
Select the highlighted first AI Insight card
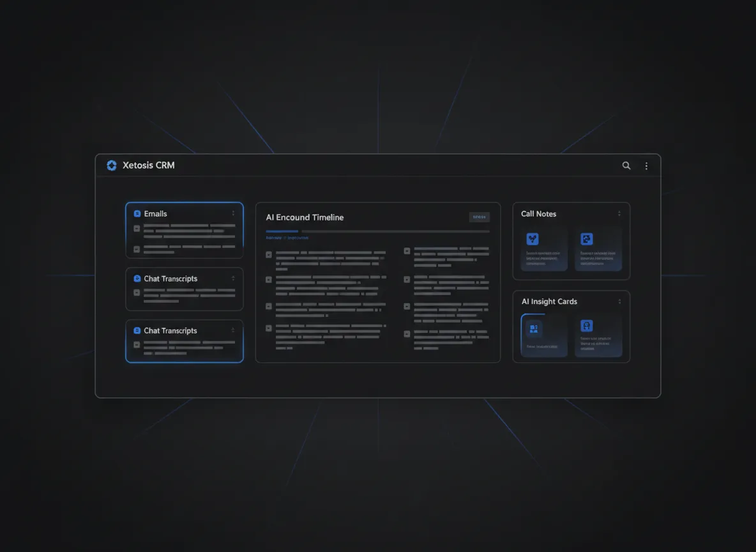click(543, 336)
